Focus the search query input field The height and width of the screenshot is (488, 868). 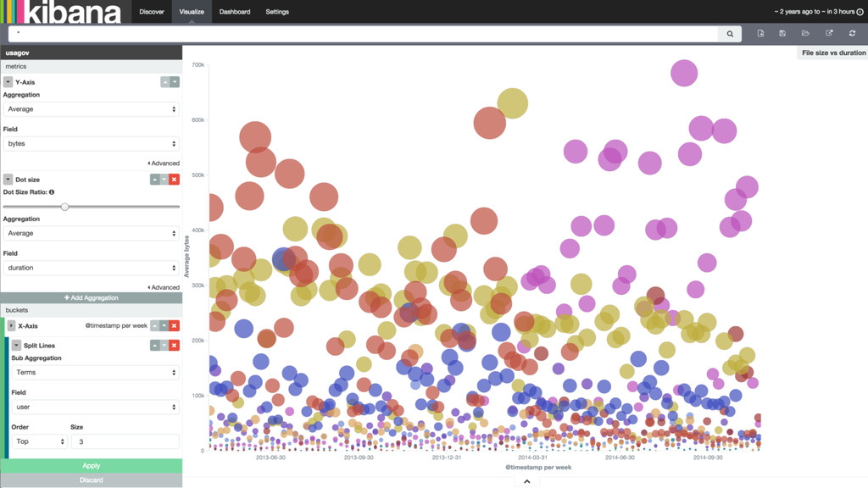(363, 34)
